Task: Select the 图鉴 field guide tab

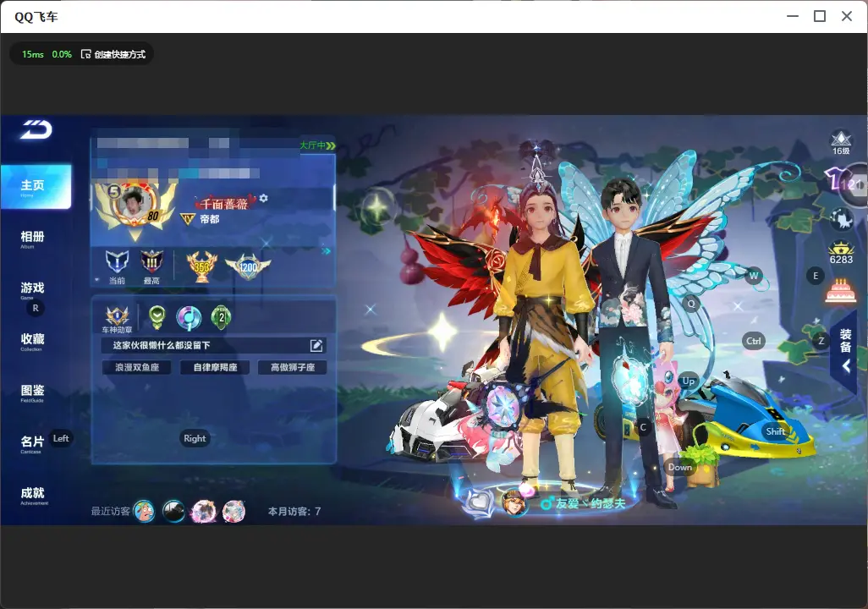Action: click(x=32, y=392)
